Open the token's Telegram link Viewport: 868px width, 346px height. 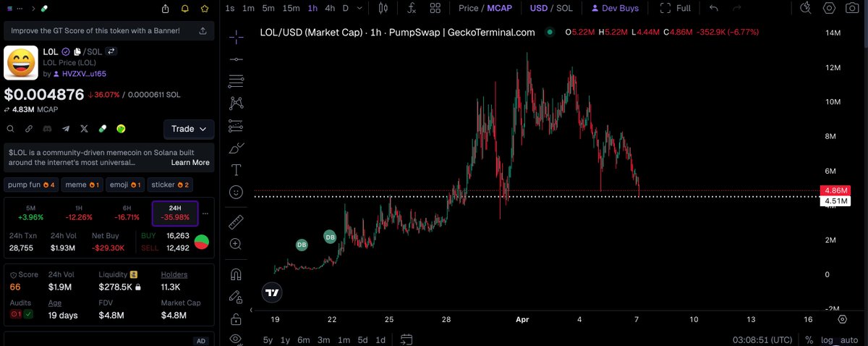(66, 128)
